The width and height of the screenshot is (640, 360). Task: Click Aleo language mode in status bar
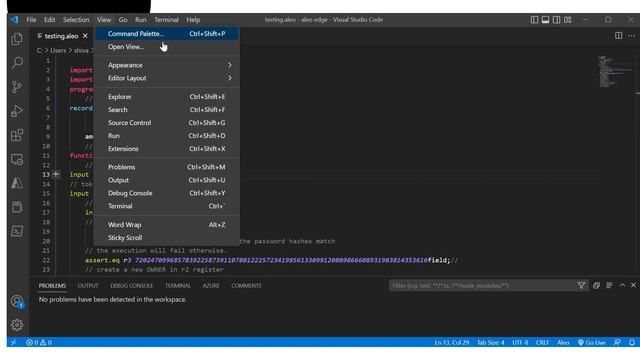tap(563, 342)
